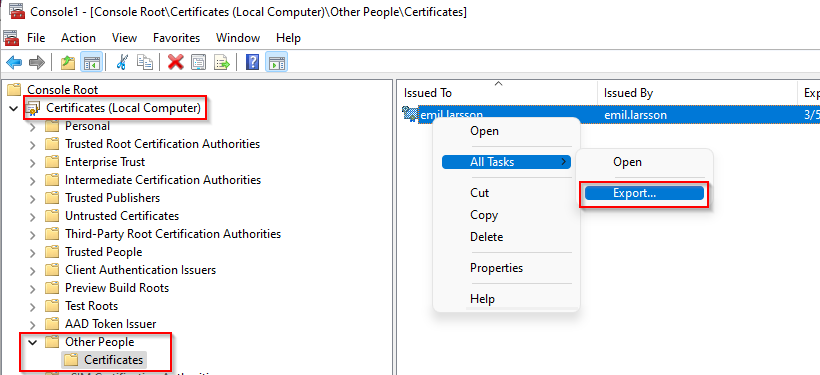Expand Intermediate Certification Authorities chevron
Viewport: 820px width, 375px height.
[32, 180]
